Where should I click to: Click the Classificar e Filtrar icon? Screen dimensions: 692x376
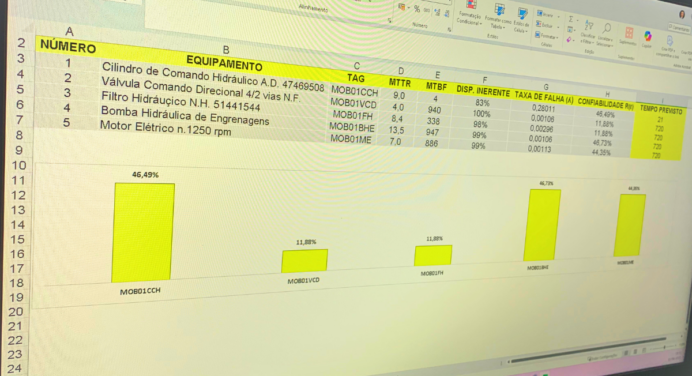pyautogui.click(x=589, y=26)
